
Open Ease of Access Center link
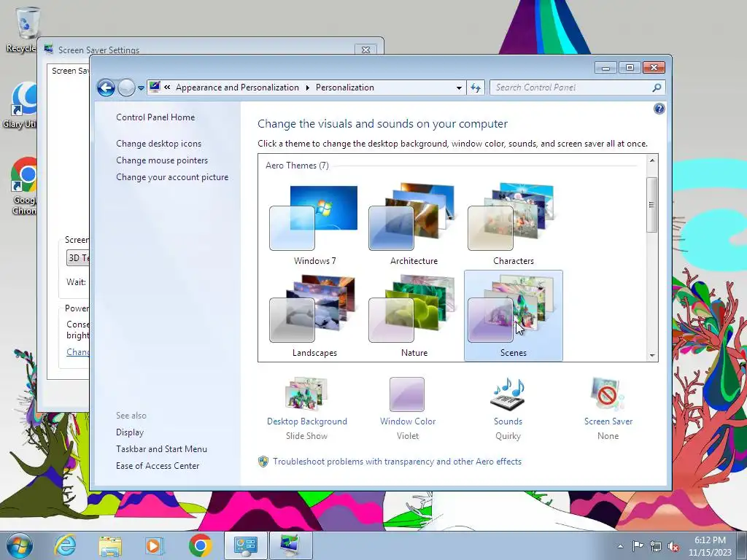[x=158, y=465]
